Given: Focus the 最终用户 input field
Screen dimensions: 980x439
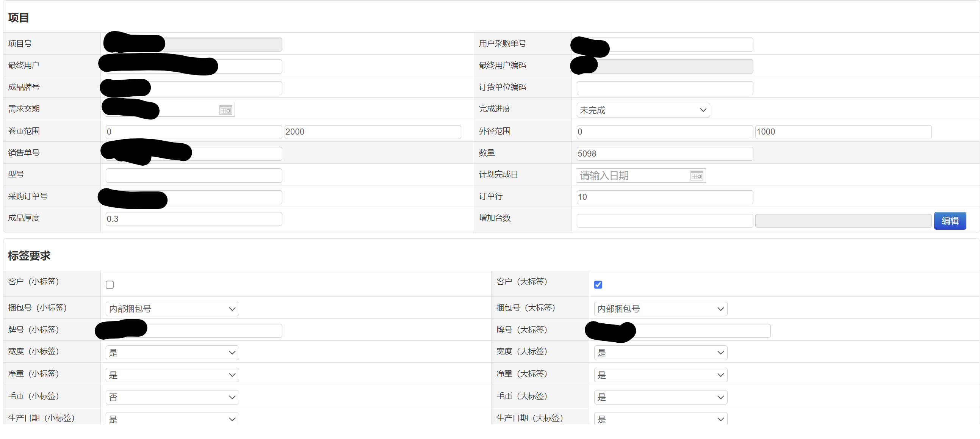Looking at the screenshot, I should [x=194, y=66].
